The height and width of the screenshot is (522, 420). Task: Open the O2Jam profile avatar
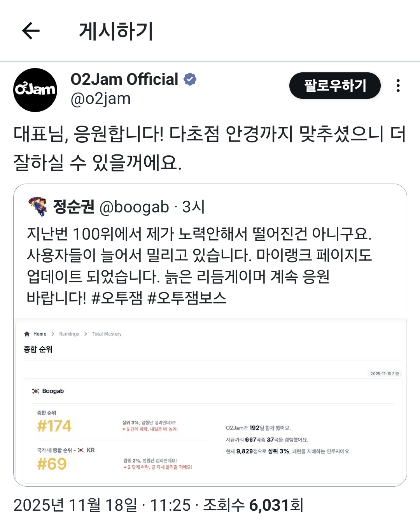(35, 90)
